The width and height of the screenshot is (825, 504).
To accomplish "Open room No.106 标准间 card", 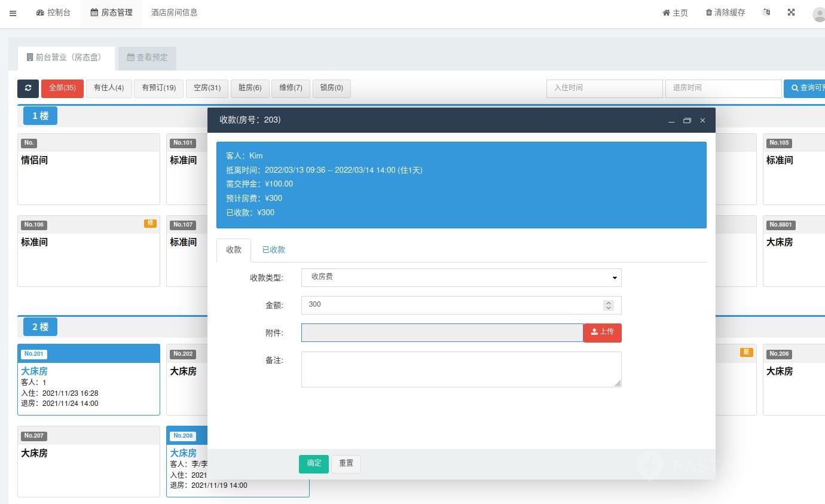I will 88,251.
